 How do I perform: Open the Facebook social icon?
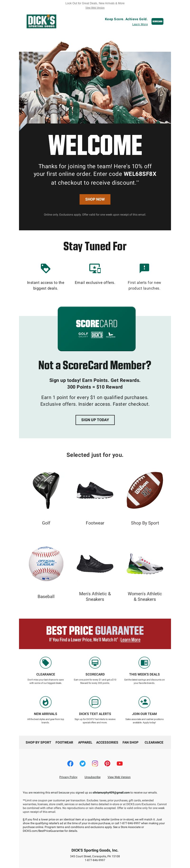pyautogui.click(x=70, y=764)
